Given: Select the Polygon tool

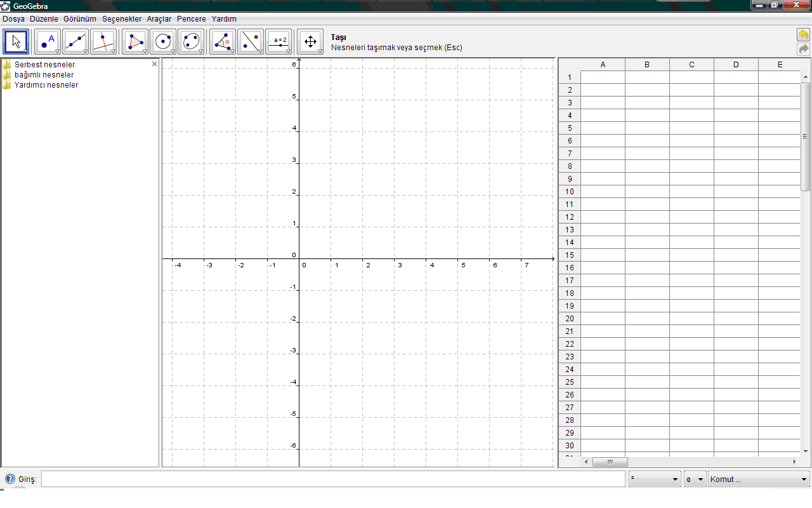Looking at the screenshot, I should coord(134,42).
